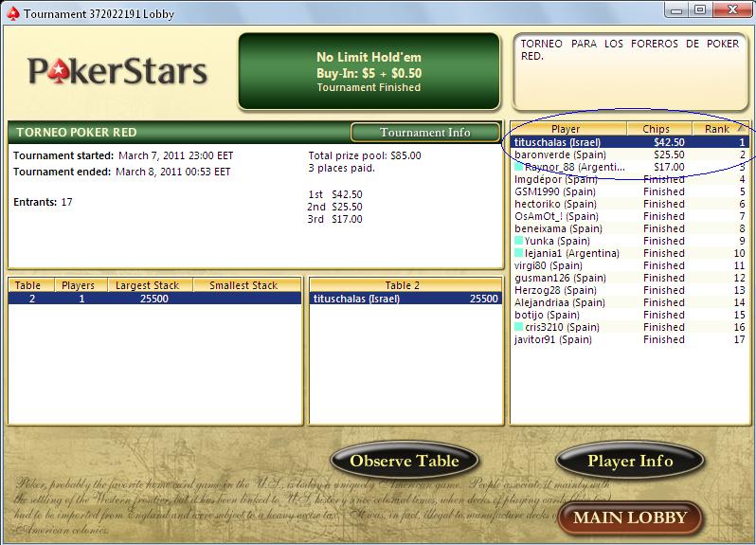The height and width of the screenshot is (545, 756).
Task: Select lmgdépor (Spain) player row
Action: pos(630,179)
